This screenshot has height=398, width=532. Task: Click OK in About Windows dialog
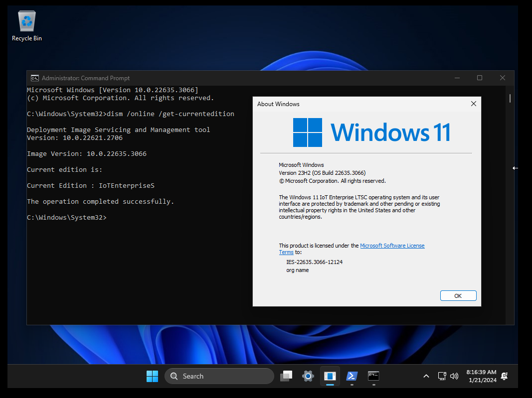click(x=458, y=295)
